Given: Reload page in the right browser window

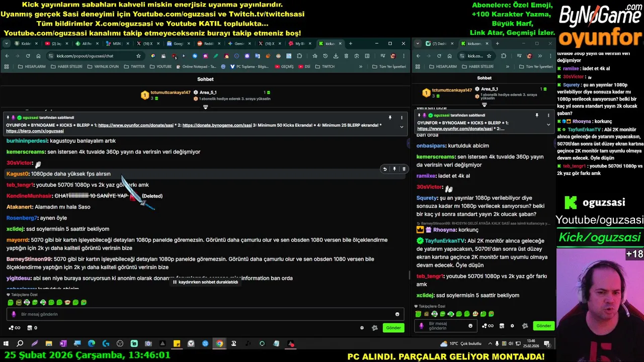Looking at the screenshot, I should pyautogui.click(x=439, y=56).
